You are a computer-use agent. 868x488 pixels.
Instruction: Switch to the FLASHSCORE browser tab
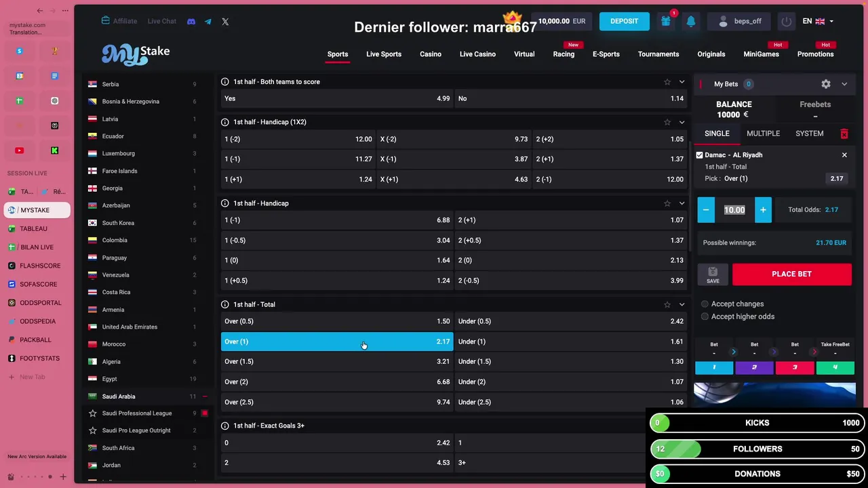coord(37,266)
